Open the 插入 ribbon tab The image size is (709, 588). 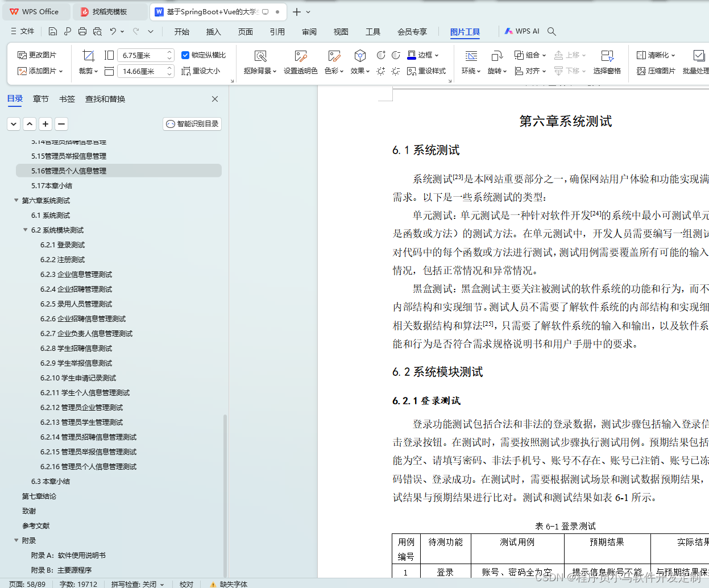click(213, 32)
